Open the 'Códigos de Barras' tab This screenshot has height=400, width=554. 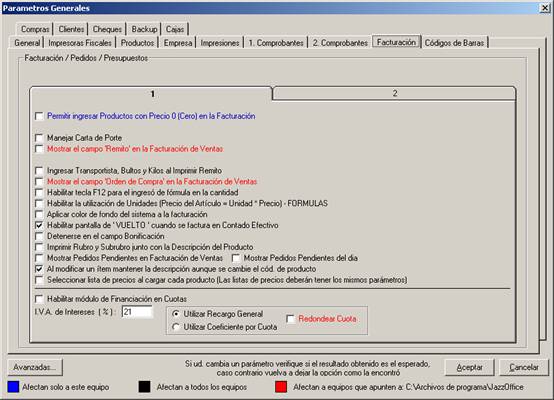point(454,43)
